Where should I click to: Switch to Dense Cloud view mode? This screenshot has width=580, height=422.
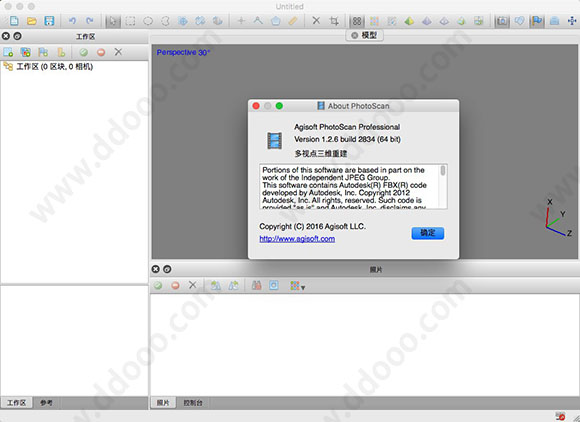[x=374, y=21]
